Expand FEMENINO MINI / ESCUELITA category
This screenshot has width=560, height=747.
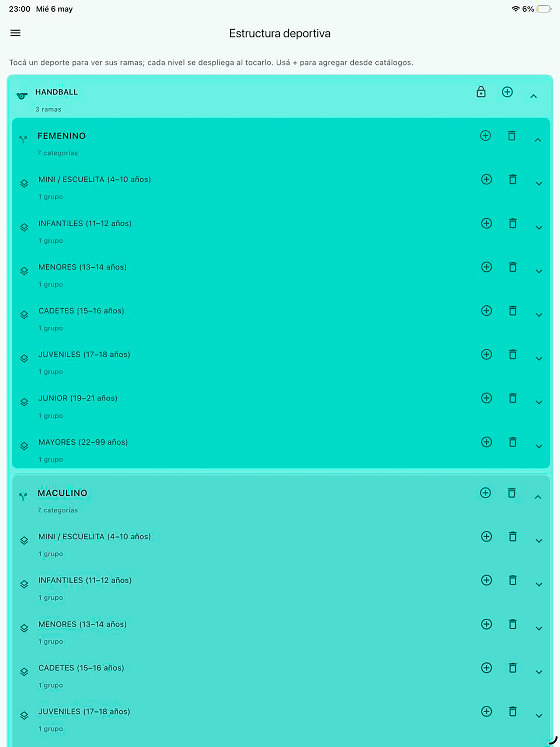tap(539, 184)
